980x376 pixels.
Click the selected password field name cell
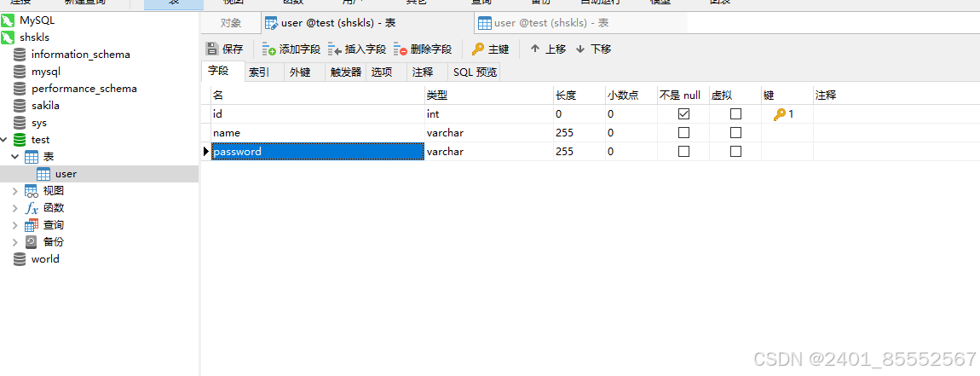(x=317, y=152)
